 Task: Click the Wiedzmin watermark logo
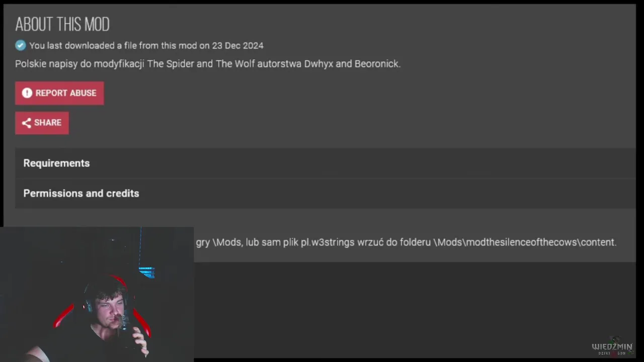[612, 347]
